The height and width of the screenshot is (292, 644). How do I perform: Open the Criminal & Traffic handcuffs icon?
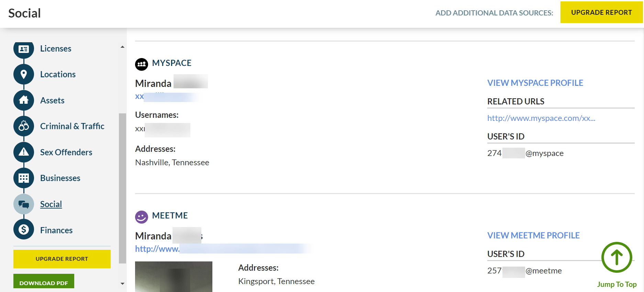point(24,126)
